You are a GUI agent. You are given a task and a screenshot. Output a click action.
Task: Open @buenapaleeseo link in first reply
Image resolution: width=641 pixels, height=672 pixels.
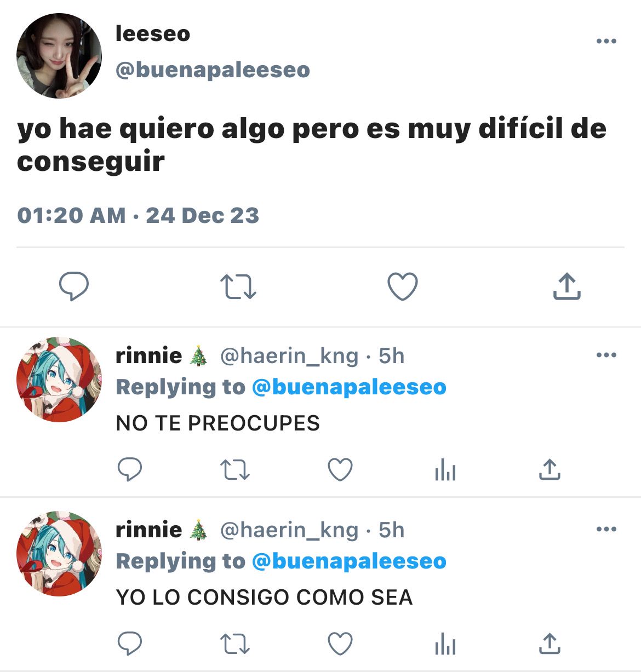pos(349,387)
